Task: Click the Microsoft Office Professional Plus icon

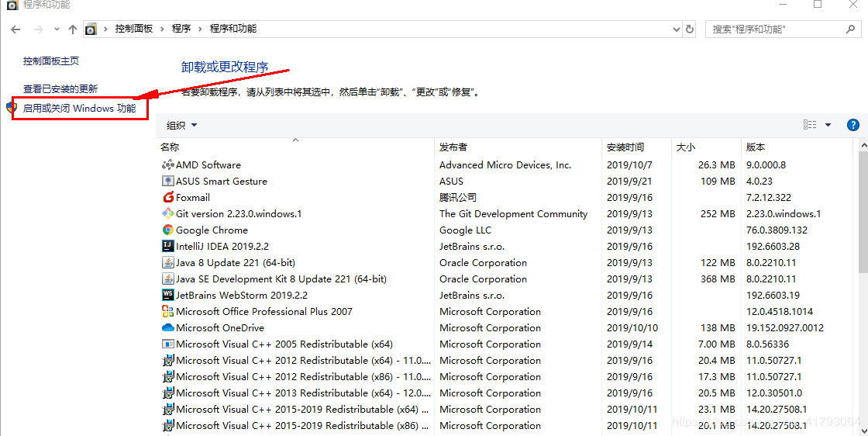Action: (x=167, y=311)
